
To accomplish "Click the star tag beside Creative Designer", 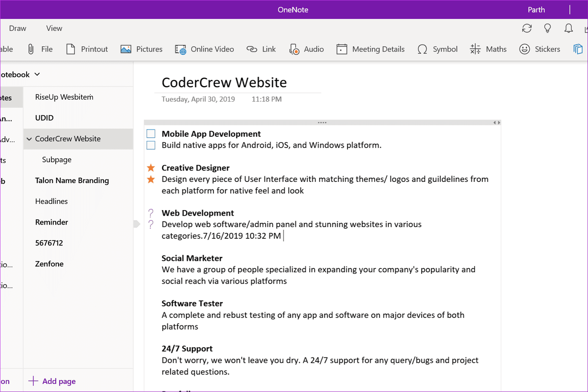I will [x=151, y=168].
